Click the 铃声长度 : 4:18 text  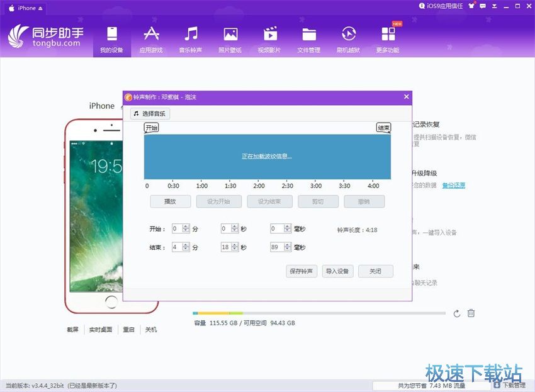[x=358, y=230]
